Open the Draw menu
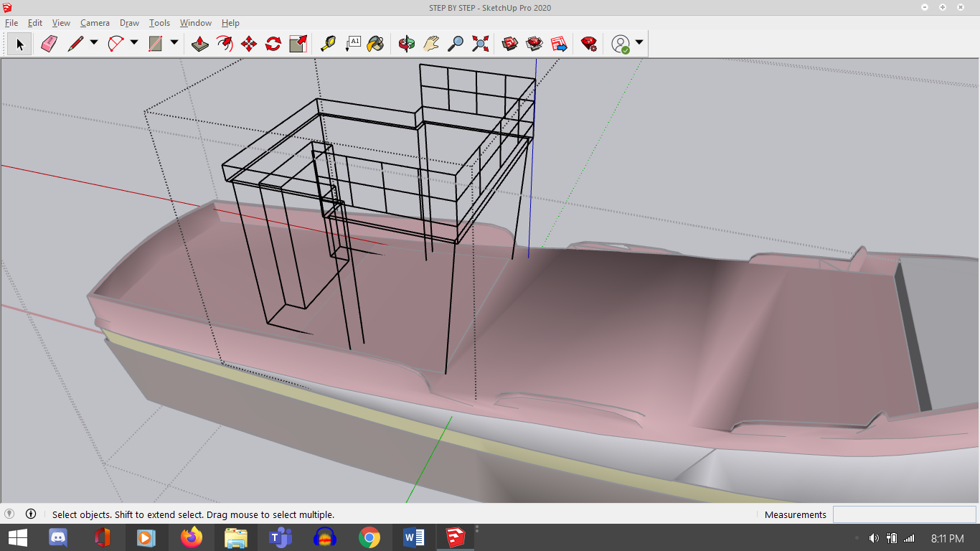 (x=129, y=23)
